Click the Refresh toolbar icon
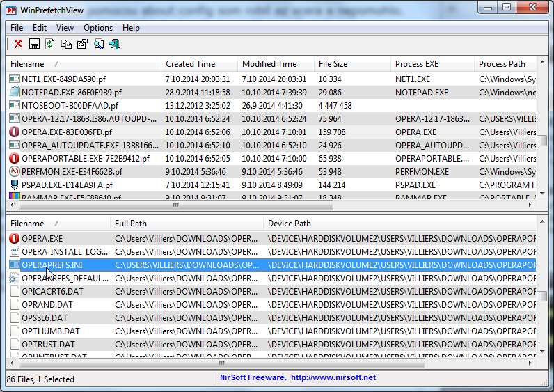The width and height of the screenshot is (554, 392). click(50, 44)
